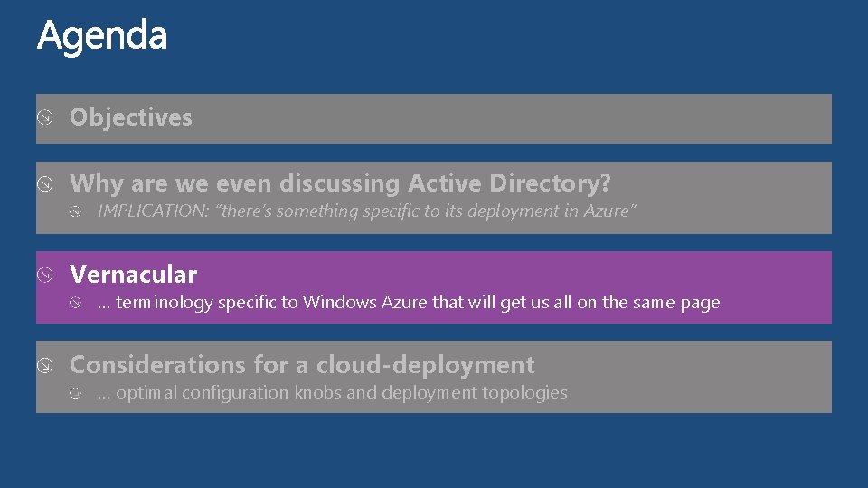The width and height of the screenshot is (868, 488).
Task: Click the bullet icon next to Why are we even discussing
Action: click(x=44, y=183)
